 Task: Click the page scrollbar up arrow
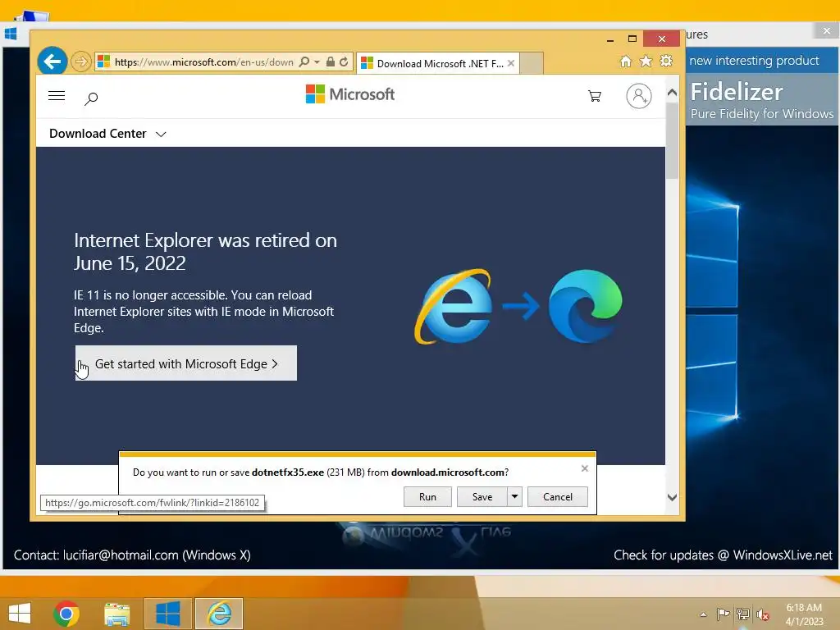(x=672, y=93)
